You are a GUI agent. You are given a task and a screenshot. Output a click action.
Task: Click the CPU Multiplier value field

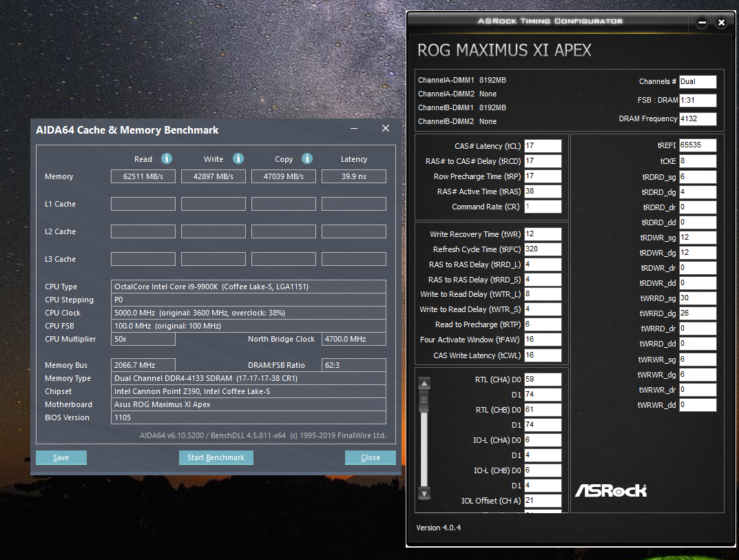(143, 339)
